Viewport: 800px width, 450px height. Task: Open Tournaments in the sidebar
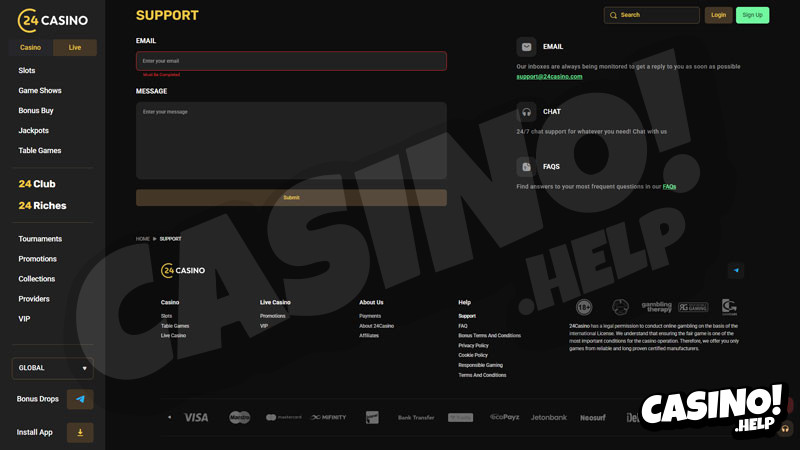coord(40,239)
